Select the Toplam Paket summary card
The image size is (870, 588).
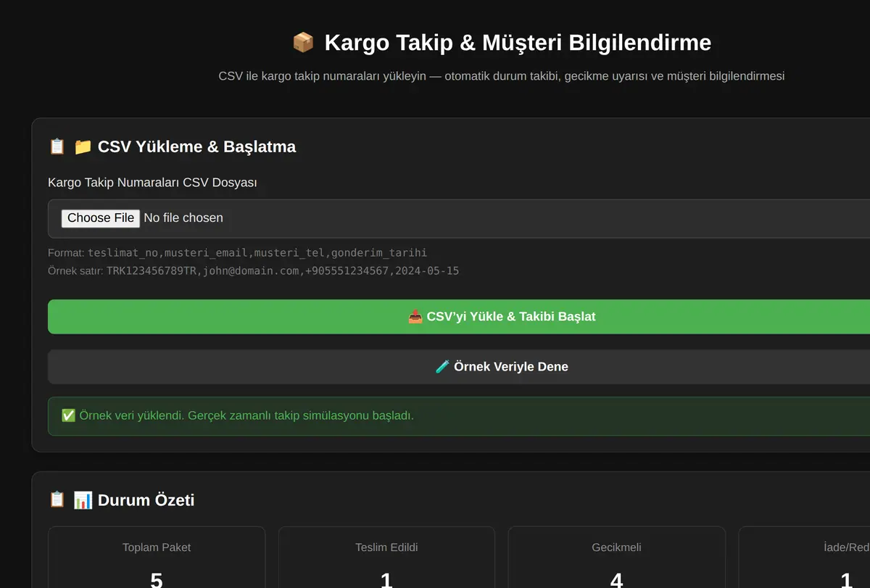pos(157,557)
